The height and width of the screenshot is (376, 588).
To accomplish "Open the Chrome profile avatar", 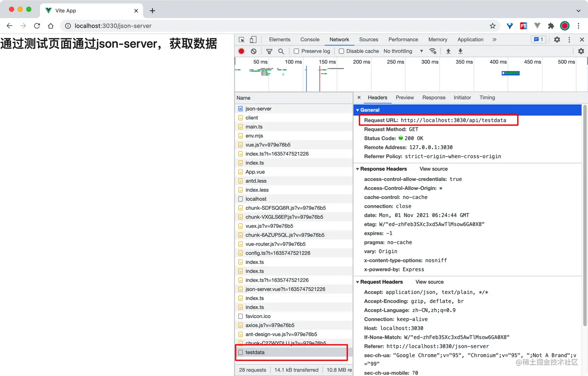I will pyautogui.click(x=565, y=26).
